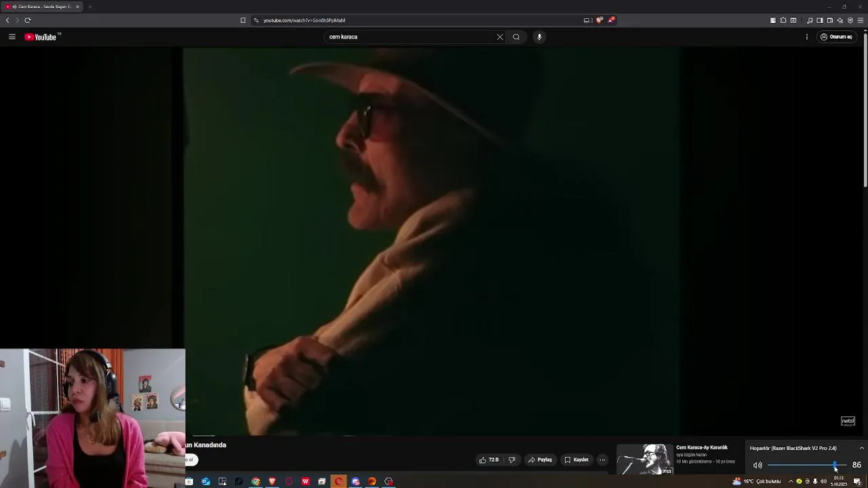Bookmark this page via address bar icon

tap(243, 20)
